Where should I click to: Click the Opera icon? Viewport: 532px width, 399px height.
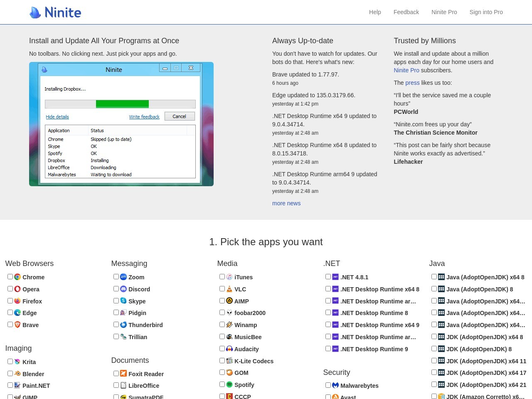pos(17,289)
